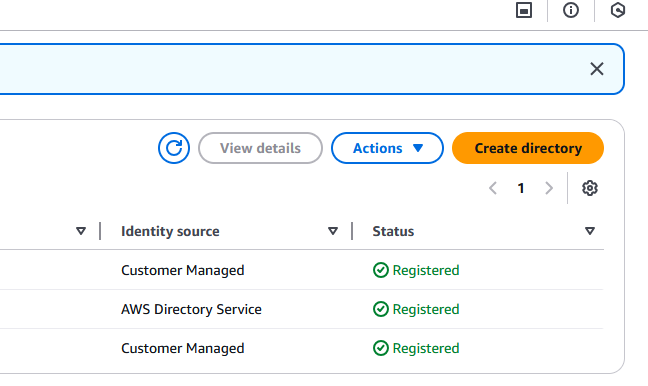Click Create directory button
This screenshot has height=386, width=648.
pyautogui.click(x=528, y=148)
